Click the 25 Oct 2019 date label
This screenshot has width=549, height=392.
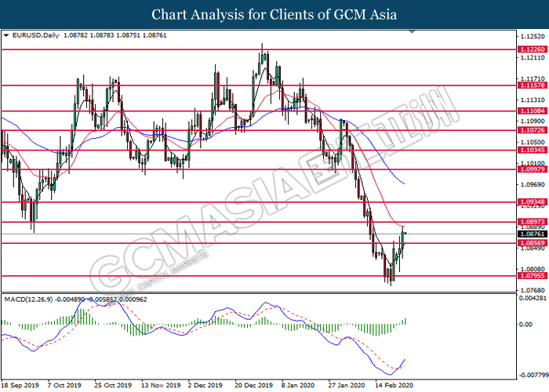tap(113, 386)
